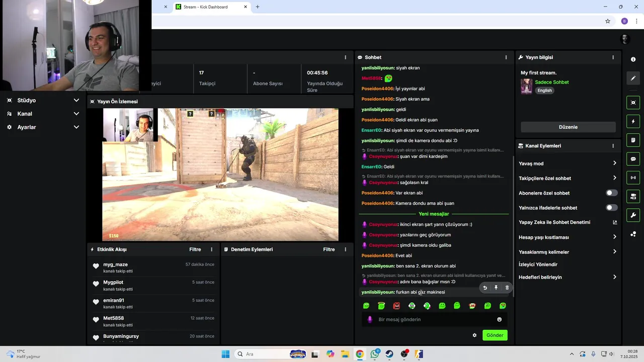Open three-dot menu of Yayın bilgisi panel
Screen dimensions: 644x362
[613, 57]
